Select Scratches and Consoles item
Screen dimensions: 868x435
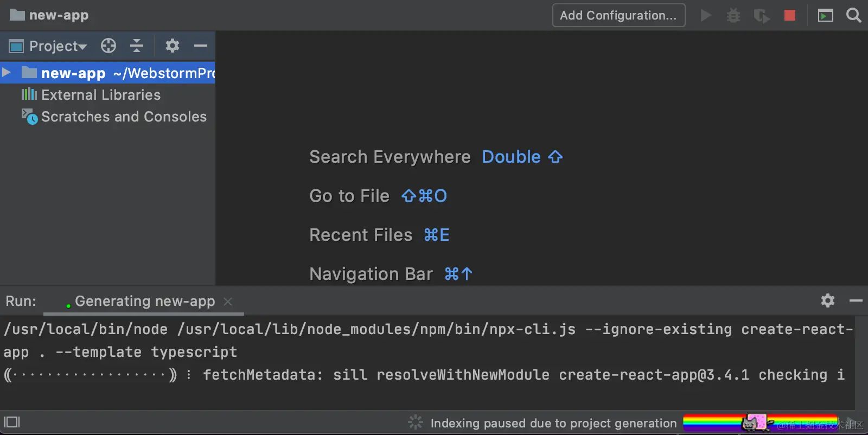124,117
